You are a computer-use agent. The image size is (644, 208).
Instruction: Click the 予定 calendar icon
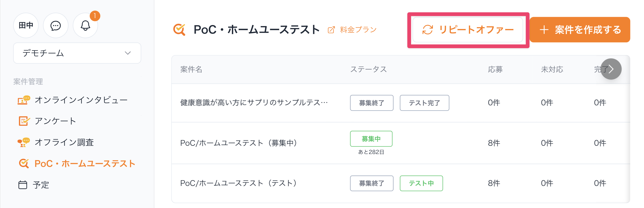pyautogui.click(x=23, y=185)
